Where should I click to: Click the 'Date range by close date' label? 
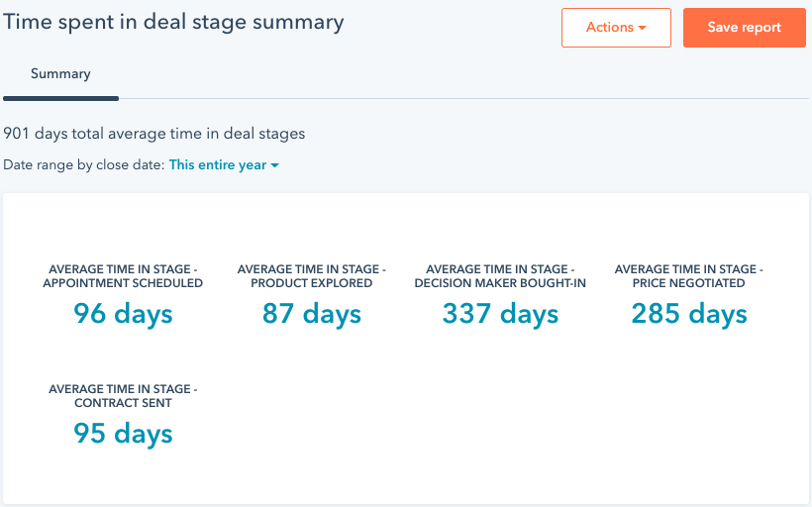[x=83, y=165]
